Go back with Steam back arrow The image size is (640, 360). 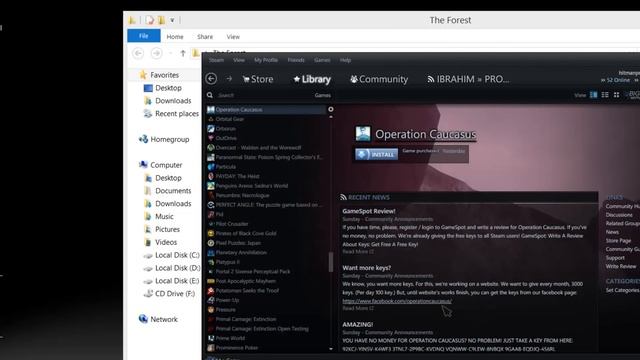point(211,79)
